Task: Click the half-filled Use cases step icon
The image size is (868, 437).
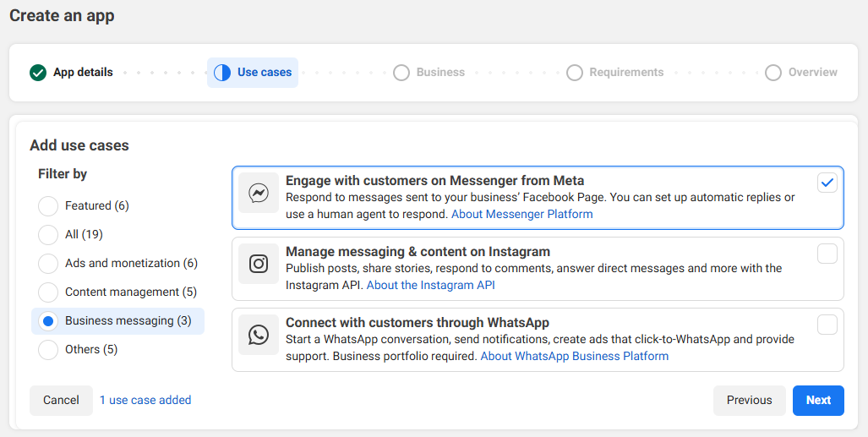Action: point(222,73)
